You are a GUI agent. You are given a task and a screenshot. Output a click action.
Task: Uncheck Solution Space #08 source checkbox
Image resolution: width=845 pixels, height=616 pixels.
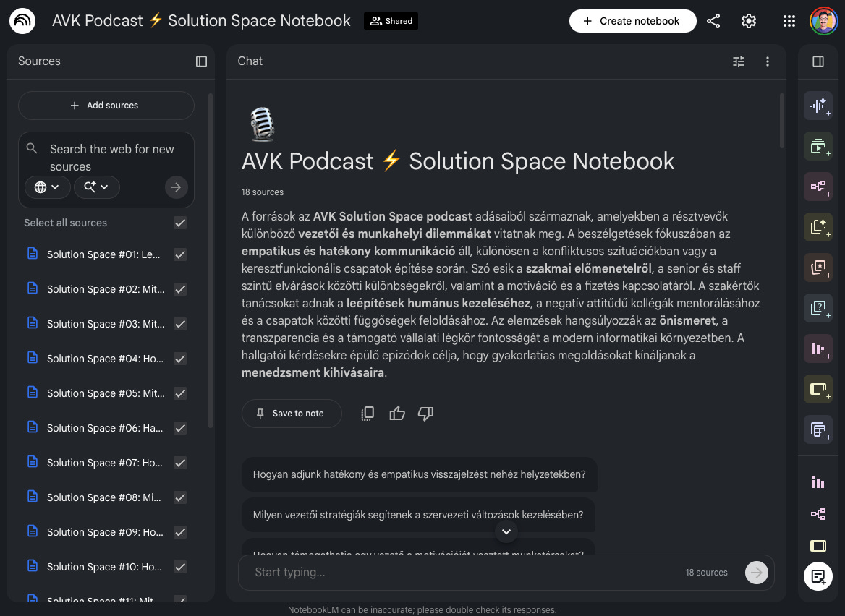[x=181, y=497]
